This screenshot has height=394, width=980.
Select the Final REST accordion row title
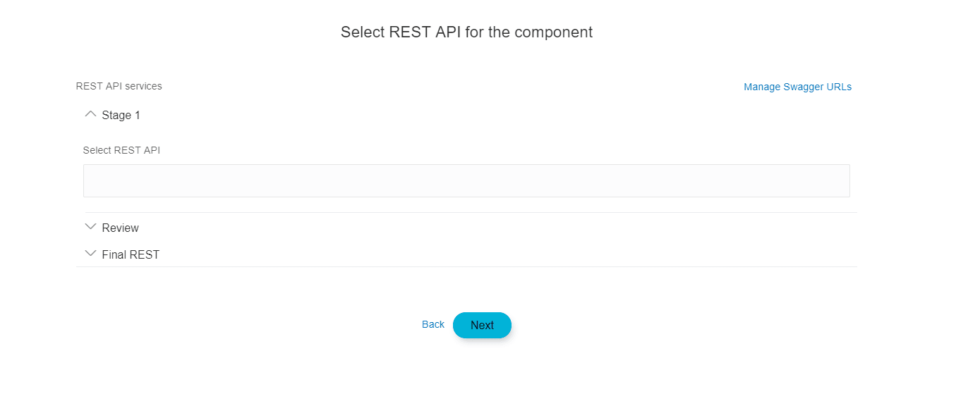[131, 254]
